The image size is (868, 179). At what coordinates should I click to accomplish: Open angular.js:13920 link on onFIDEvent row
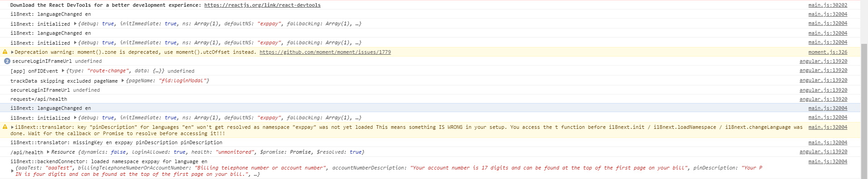pos(823,71)
